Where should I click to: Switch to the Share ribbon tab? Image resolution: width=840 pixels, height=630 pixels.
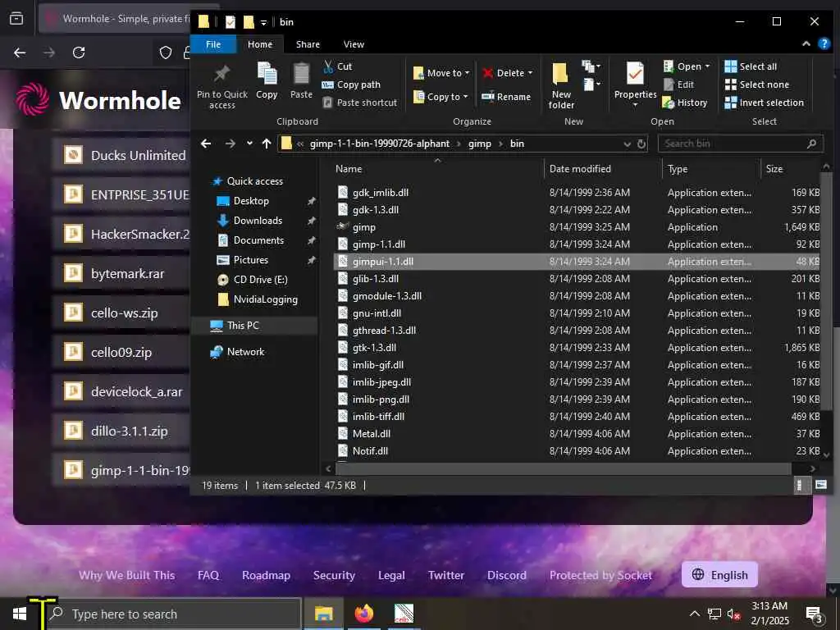pyautogui.click(x=308, y=44)
